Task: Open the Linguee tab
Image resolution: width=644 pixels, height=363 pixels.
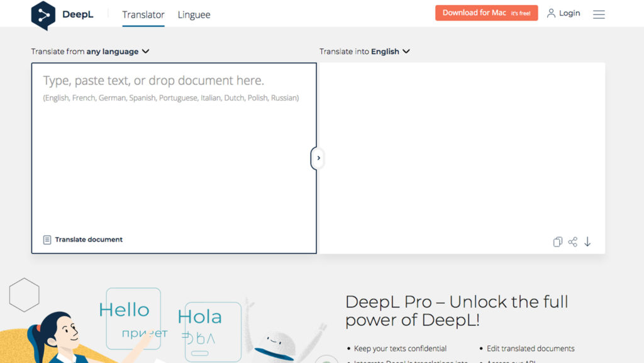Action: pos(194,14)
